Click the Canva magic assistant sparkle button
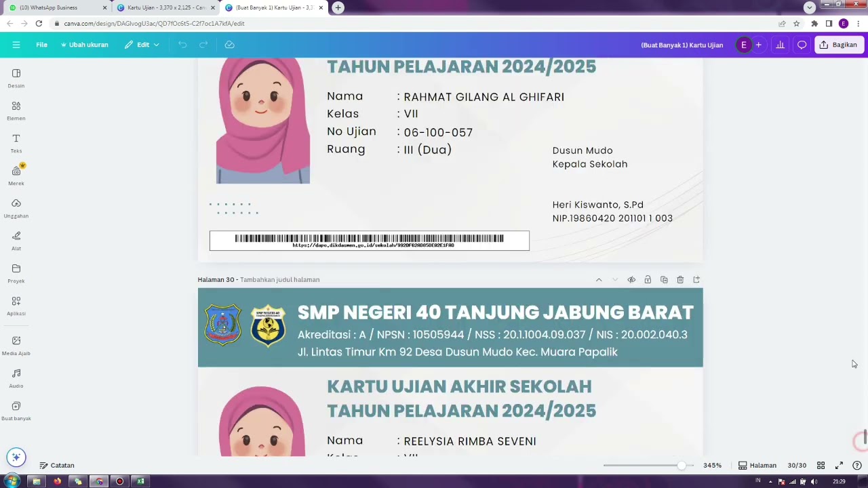Screen dimensions: 868x488 pos(16,457)
